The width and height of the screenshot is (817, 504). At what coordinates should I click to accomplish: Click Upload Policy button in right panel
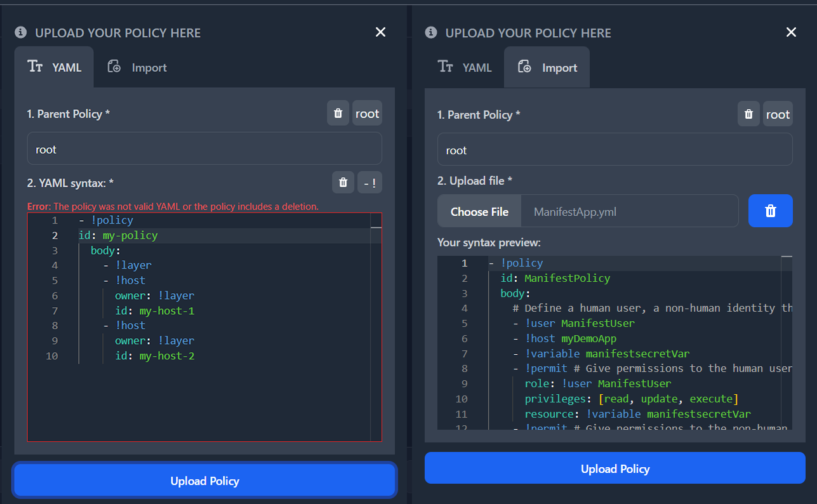614,468
